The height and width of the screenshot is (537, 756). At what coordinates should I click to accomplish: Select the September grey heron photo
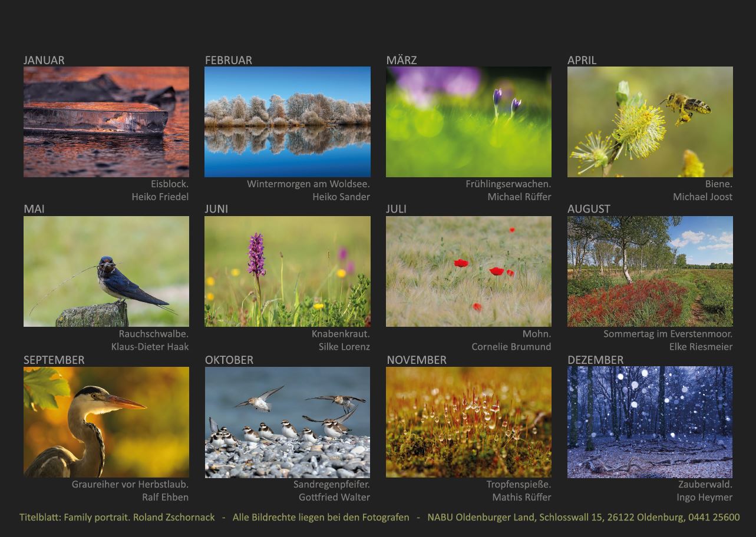point(106,422)
